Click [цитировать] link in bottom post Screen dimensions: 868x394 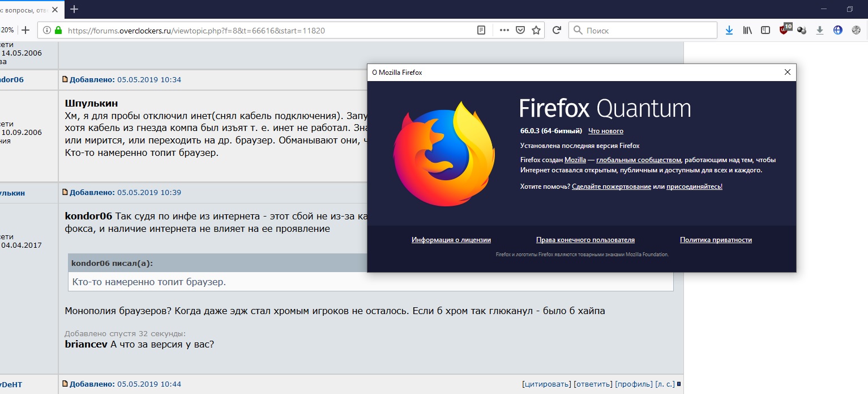546,384
